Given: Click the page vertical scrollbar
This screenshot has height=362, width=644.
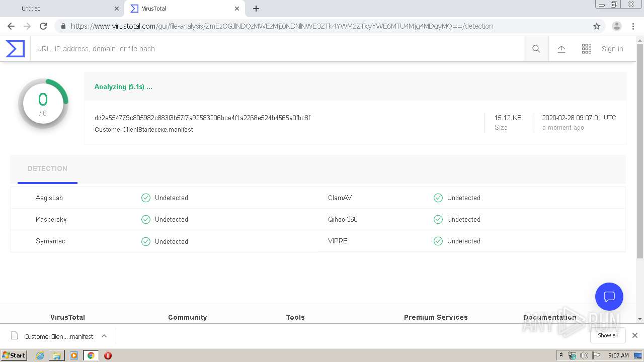Looking at the screenshot, I should coord(640,151).
